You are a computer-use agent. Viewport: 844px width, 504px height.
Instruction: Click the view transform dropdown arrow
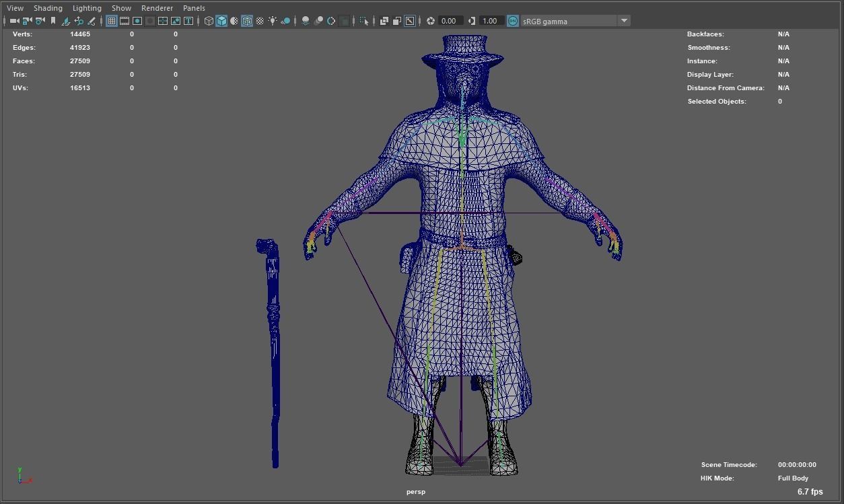(624, 21)
